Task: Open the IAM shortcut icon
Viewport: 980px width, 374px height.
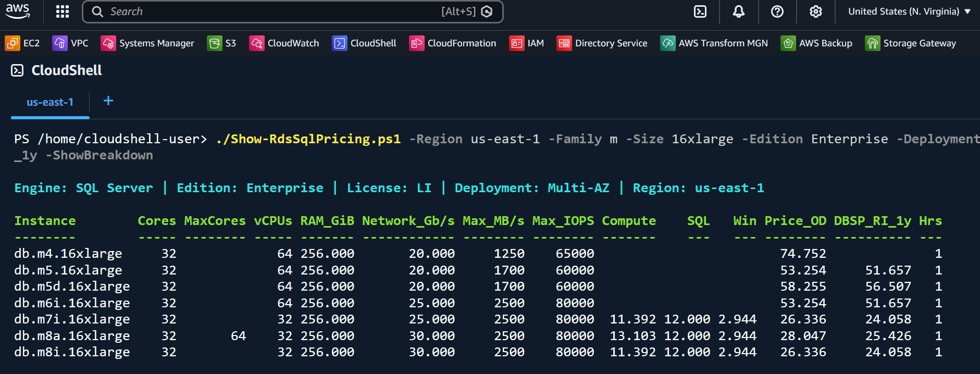Action: [x=517, y=43]
